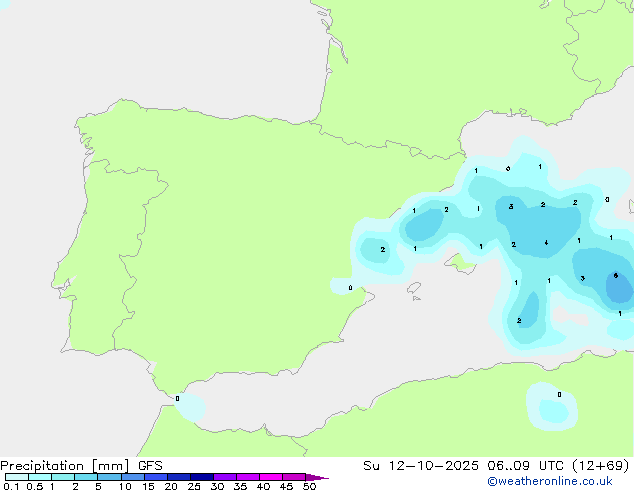Click the "40" legend scale label
The image size is (634, 490).
[x=263, y=486]
